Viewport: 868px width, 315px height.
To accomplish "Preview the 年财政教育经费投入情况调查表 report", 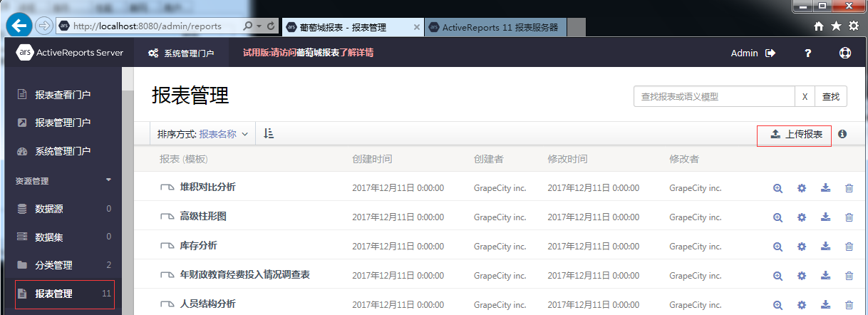I will (777, 275).
